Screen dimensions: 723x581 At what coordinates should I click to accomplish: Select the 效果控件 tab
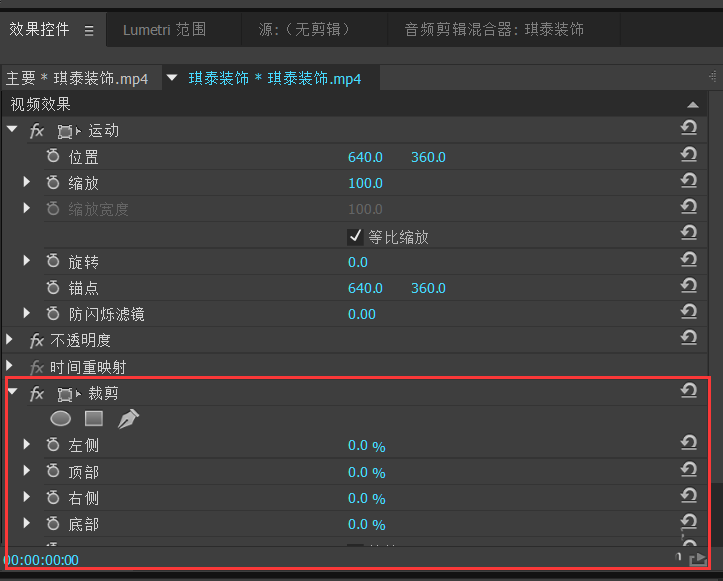click(x=39, y=30)
